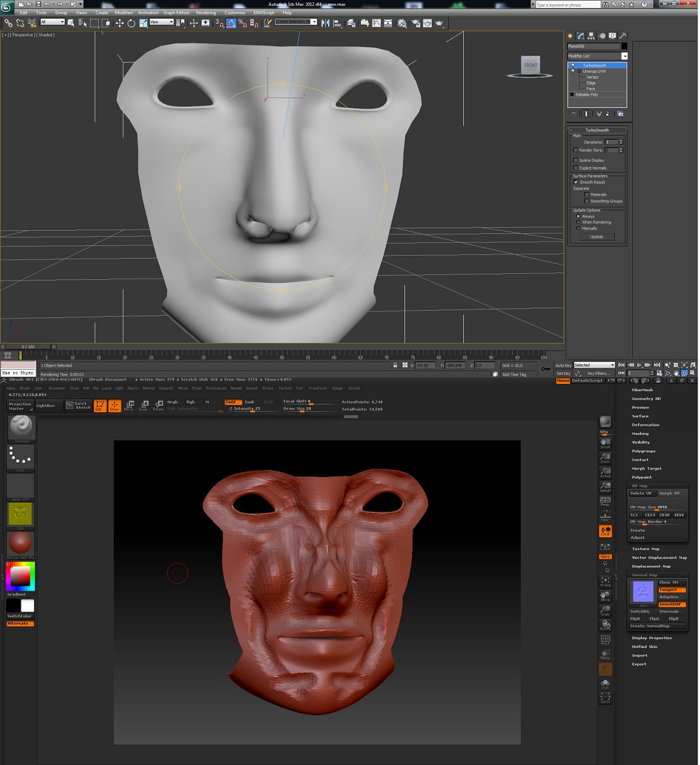
Task: Open the Modifiers menu
Action: point(124,13)
